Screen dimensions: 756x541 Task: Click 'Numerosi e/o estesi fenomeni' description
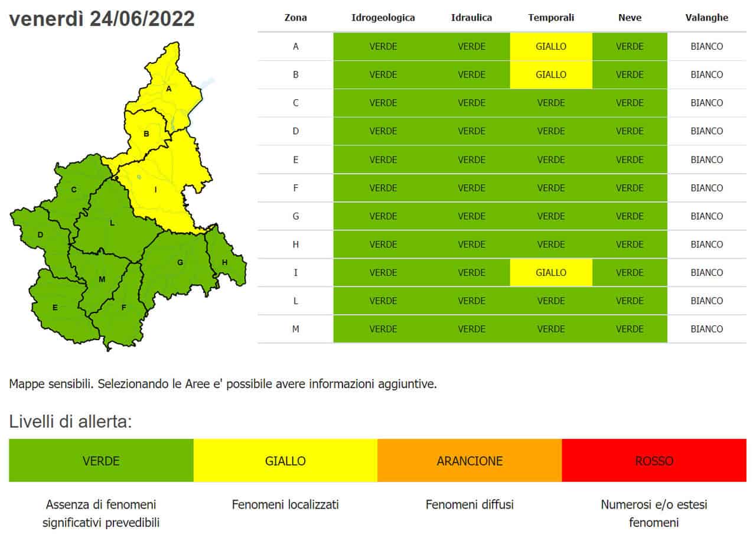654,514
